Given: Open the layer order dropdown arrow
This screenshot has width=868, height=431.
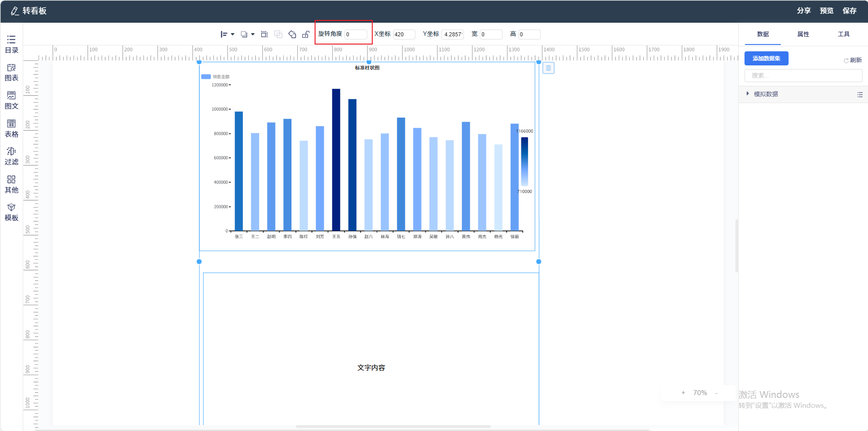Looking at the screenshot, I should pyautogui.click(x=253, y=35).
